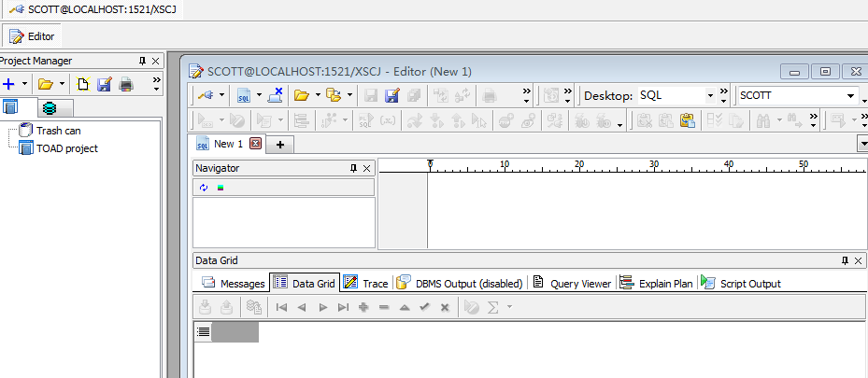Click the grayed Save All stacked disks icon
Image resolution: width=868 pixels, height=378 pixels.
[414, 95]
